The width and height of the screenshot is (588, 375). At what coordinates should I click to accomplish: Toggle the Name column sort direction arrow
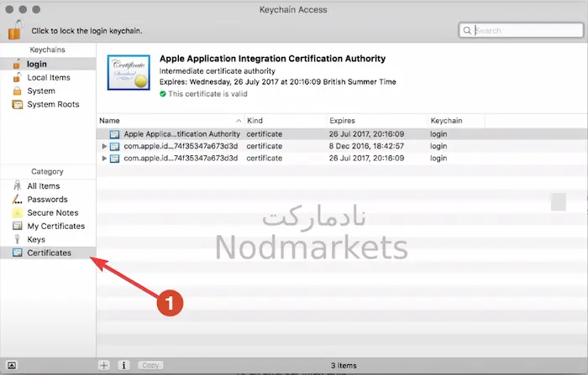pos(239,121)
